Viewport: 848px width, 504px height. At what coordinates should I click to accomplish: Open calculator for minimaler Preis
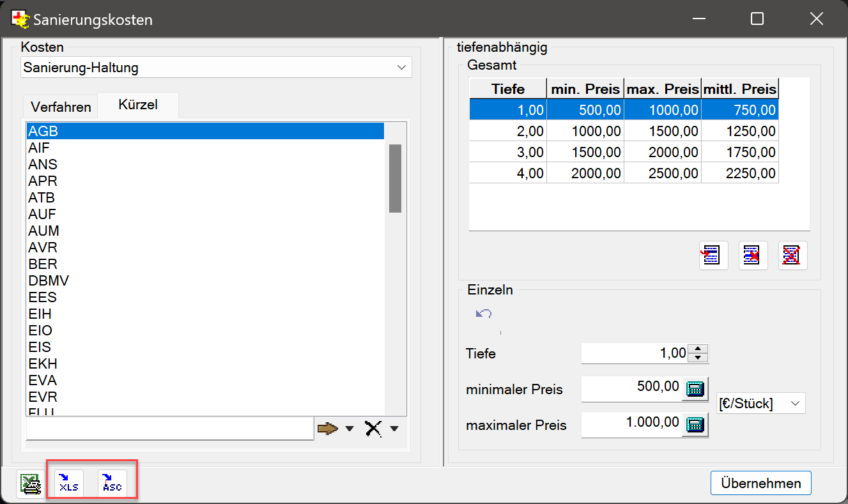coord(695,388)
